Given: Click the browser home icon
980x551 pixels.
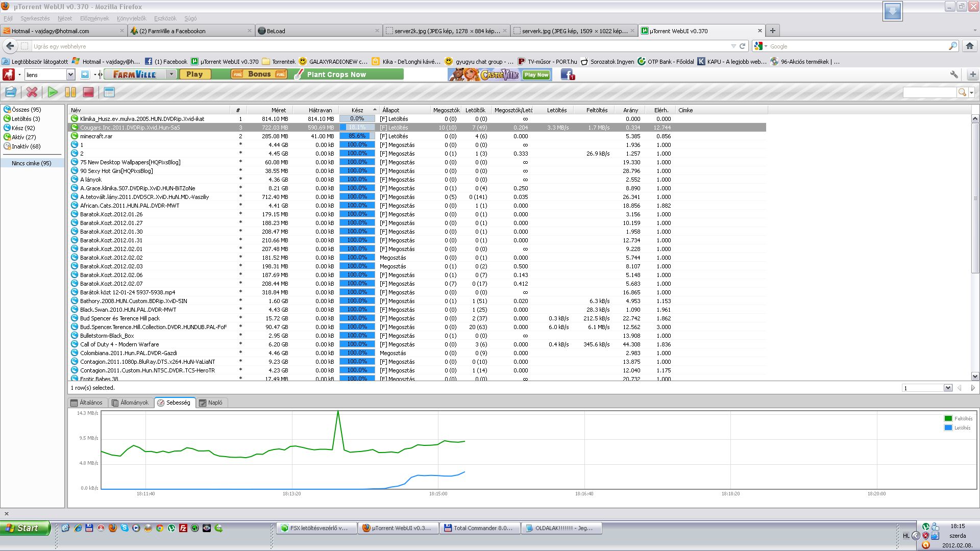Looking at the screenshot, I should coord(970,46).
